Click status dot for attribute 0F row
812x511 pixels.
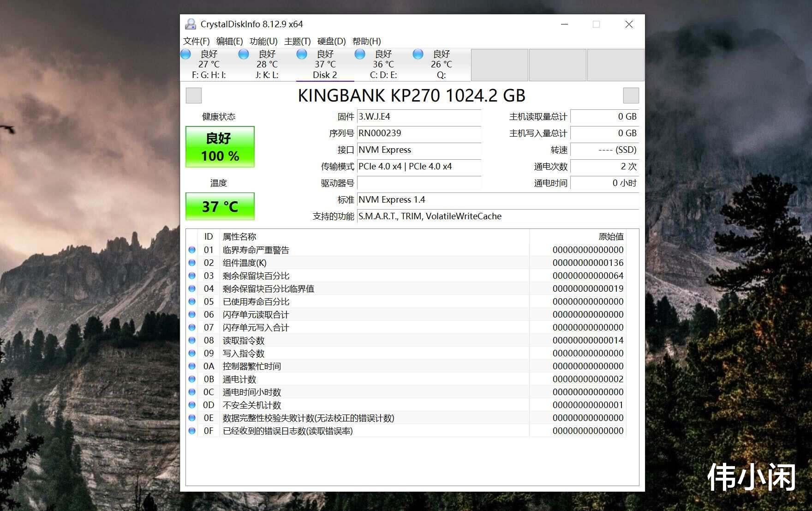point(192,431)
